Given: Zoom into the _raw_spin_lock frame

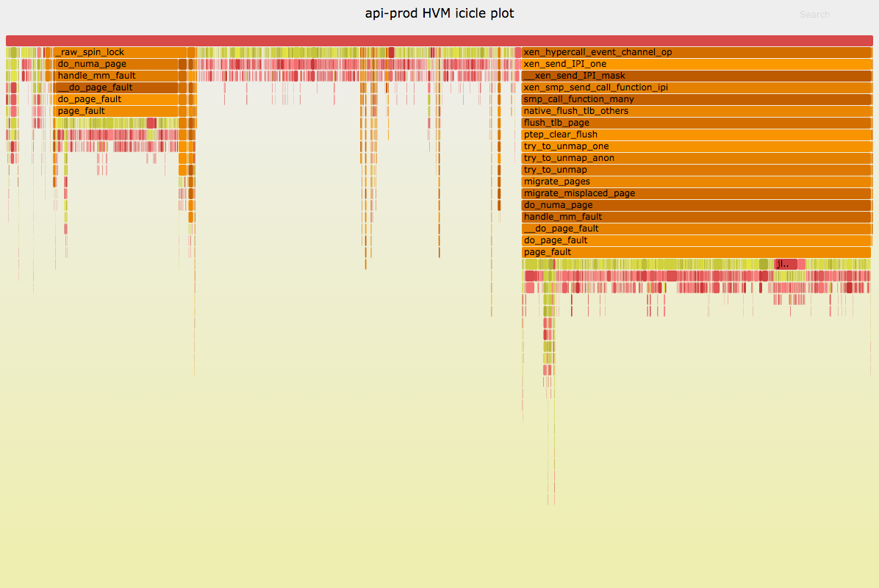Looking at the screenshot, I should 119,52.
